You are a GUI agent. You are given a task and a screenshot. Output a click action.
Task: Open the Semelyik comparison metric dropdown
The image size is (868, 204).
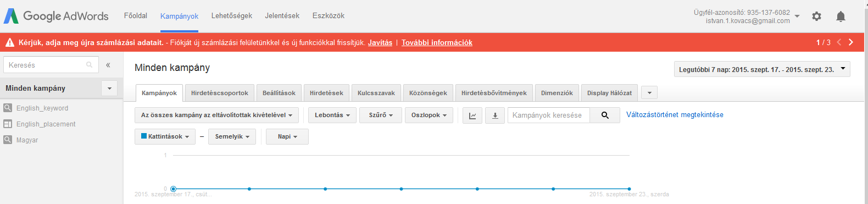(232, 136)
